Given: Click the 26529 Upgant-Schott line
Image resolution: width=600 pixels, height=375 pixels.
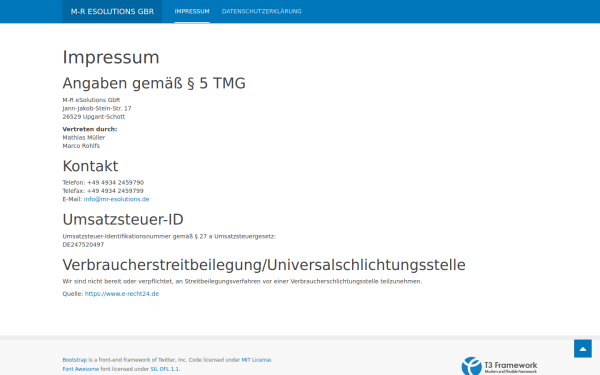Looking at the screenshot, I should (94, 117).
